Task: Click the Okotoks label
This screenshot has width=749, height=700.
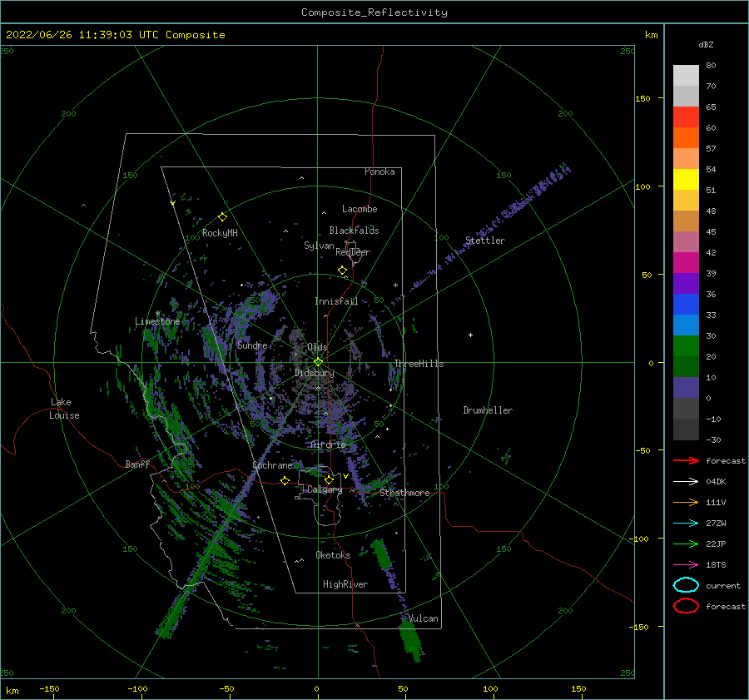Action: tap(333, 555)
